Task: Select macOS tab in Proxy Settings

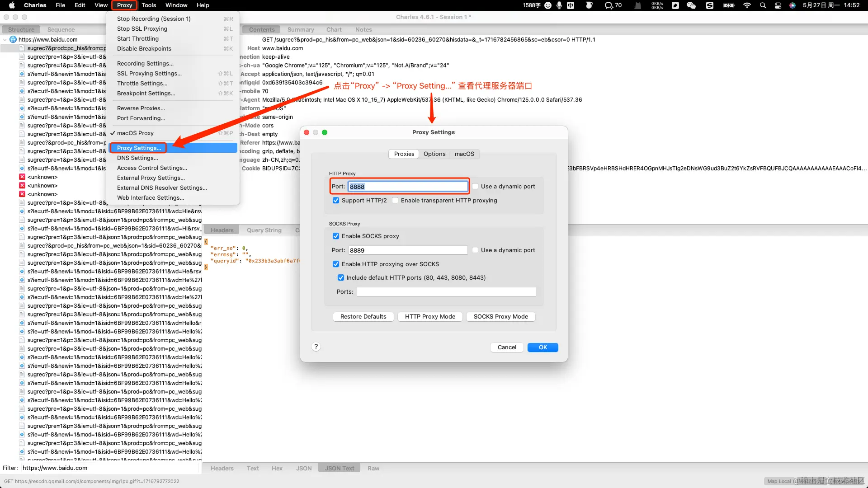Action: pyautogui.click(x=464, y=154)
